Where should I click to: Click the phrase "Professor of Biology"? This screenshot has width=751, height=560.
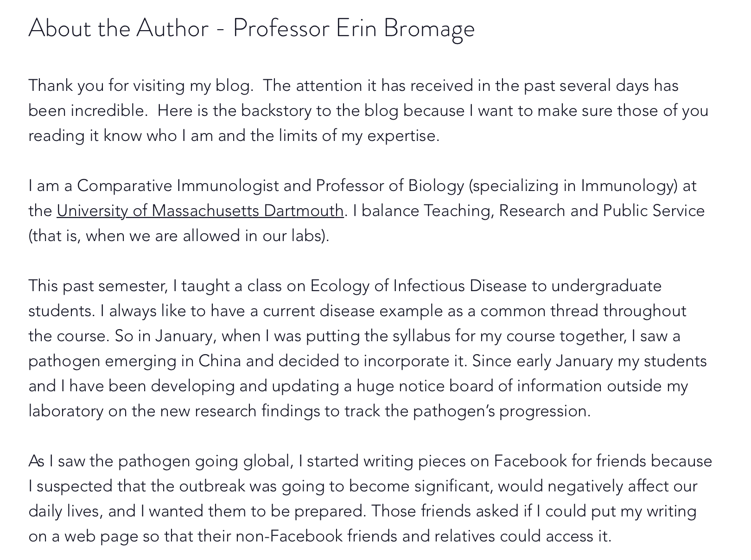point(390,185)
